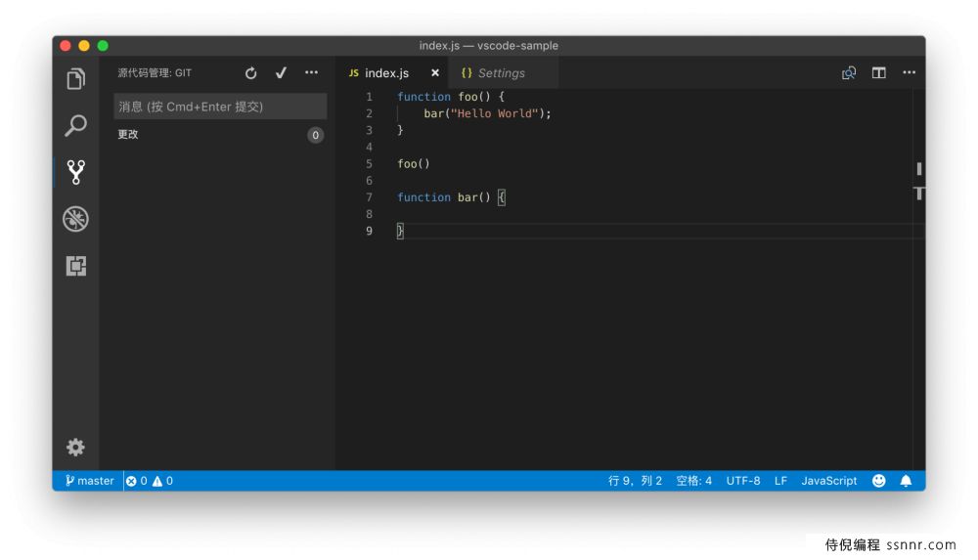Go to line via 行 9, 列 2
Screen dimensions: 978x560
[x=635, y=481]
